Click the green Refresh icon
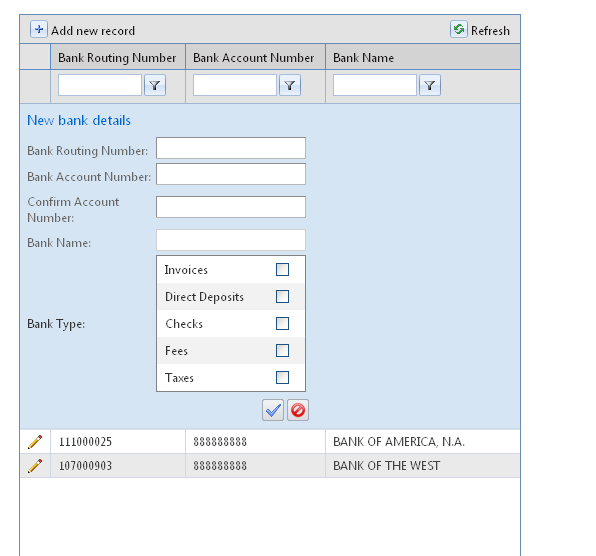 [459, 29]
